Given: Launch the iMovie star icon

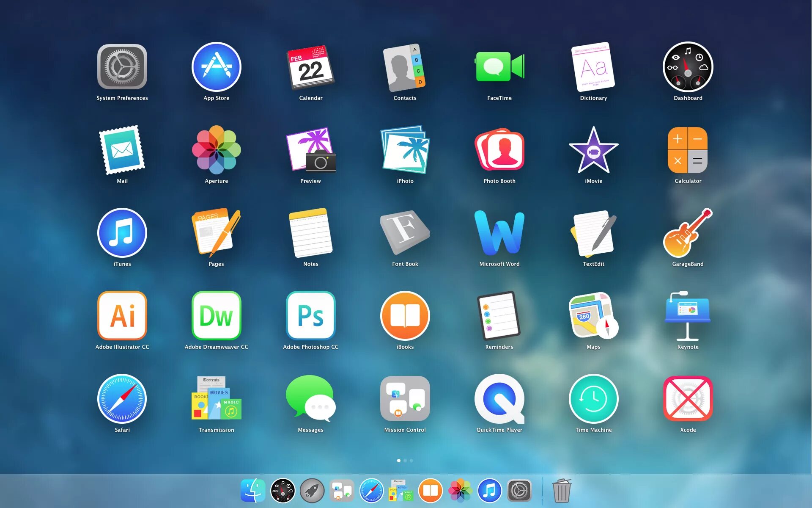Looking at the screenshot, I should pyautogui.click(x=593, y=151).
